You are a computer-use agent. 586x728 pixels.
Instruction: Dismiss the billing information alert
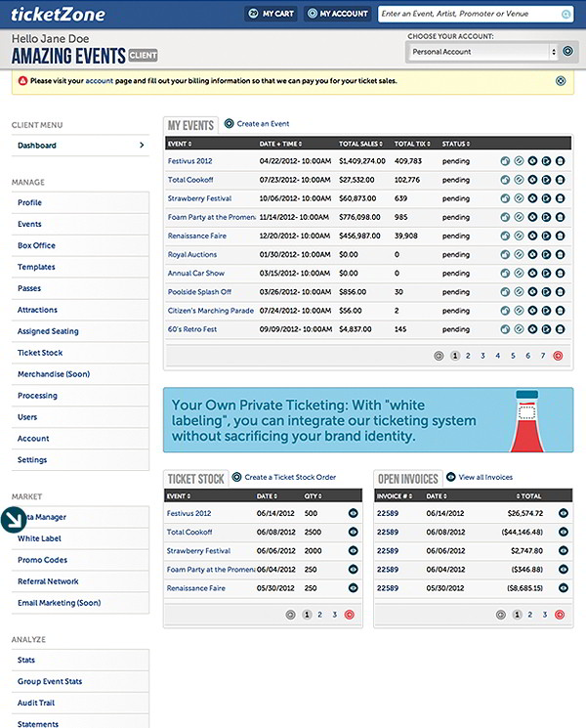[561, 81]
